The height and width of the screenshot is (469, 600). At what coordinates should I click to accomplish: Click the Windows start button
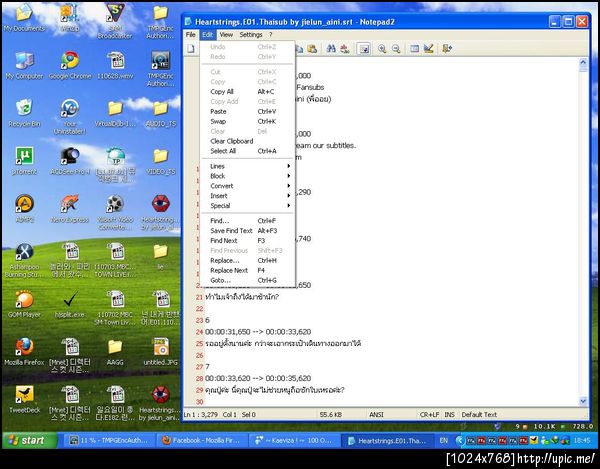[x=29, y=440]
